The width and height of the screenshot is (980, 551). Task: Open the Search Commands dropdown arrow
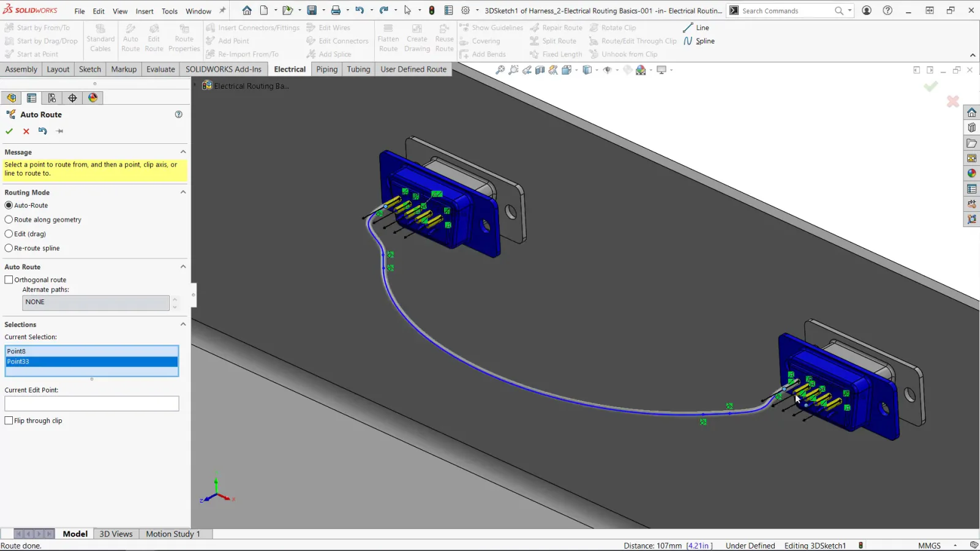tap(850, 10)
